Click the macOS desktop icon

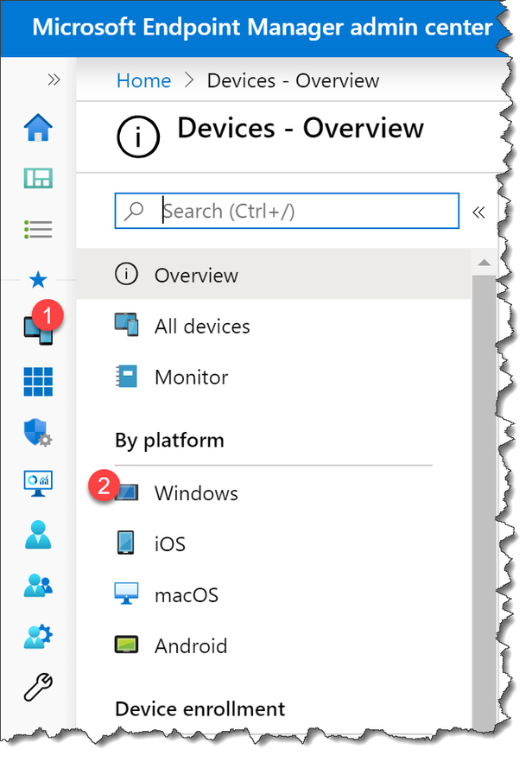(126, 594)
